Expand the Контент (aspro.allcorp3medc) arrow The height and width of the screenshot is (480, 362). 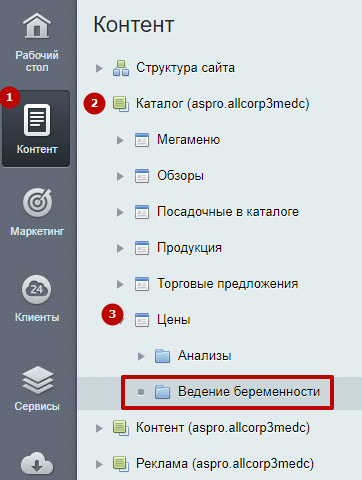99,428
